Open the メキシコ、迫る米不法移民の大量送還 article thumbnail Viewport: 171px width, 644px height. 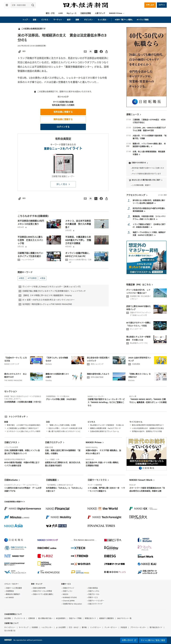pyautogui.click(x=101, y=224)
